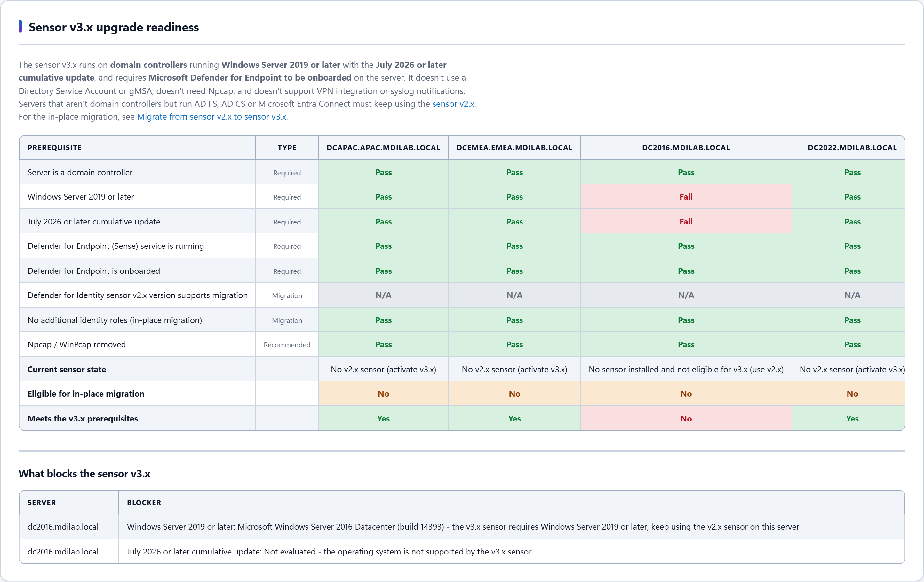Select the DCEMEA.EMEA.MDILAB.LOCAL column header
This screenshot has height=582, width=924.
point(514,148)
